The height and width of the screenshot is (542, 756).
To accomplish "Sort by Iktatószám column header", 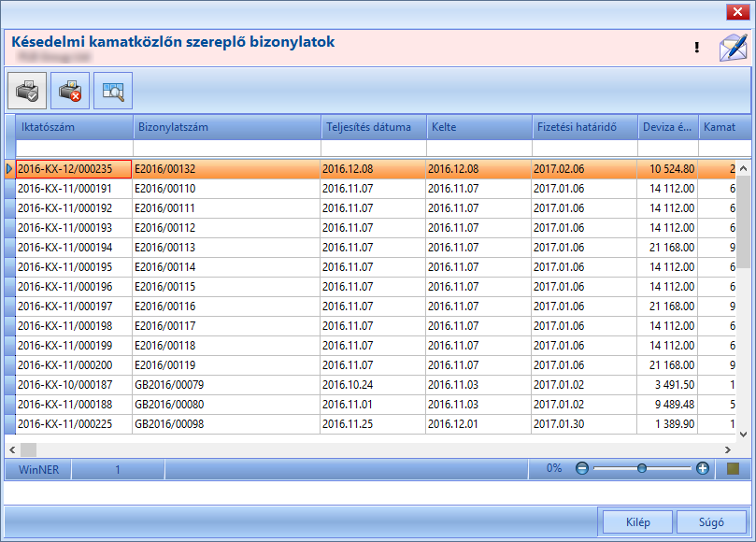I will [74, 127].
